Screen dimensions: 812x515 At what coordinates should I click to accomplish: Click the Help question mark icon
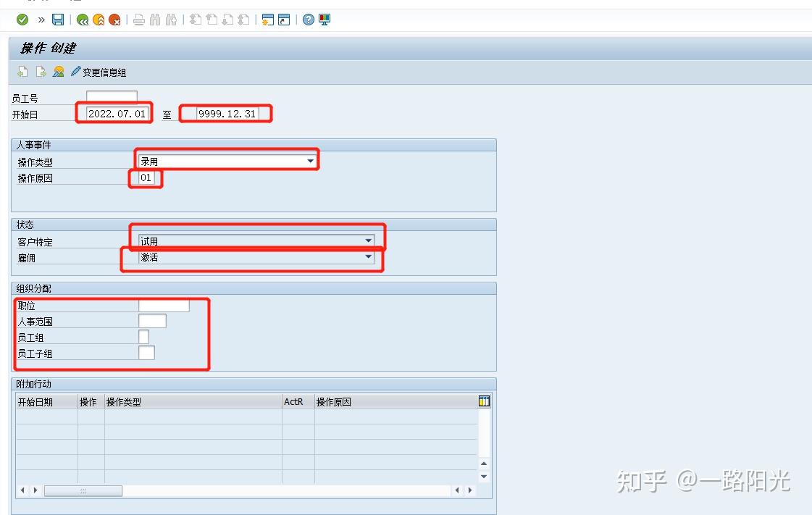(x=309, y=20)
